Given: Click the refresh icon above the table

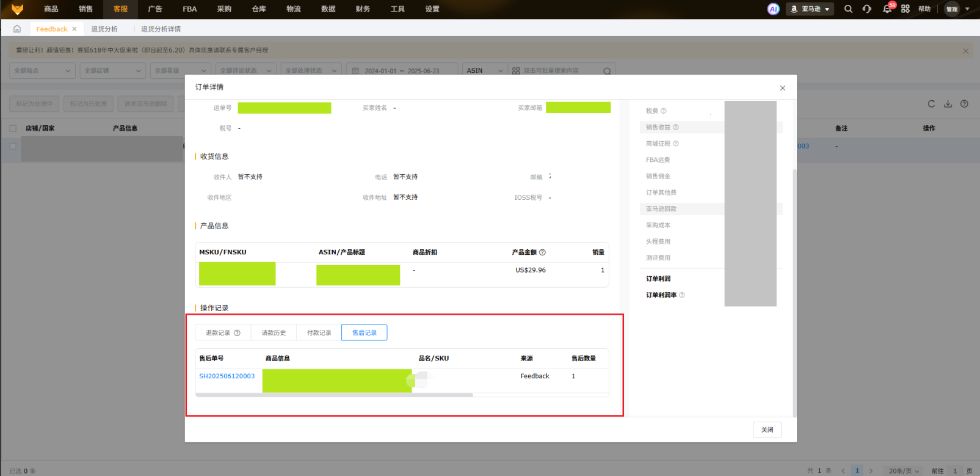Looking at the screenshot, I should click(931, 104).
